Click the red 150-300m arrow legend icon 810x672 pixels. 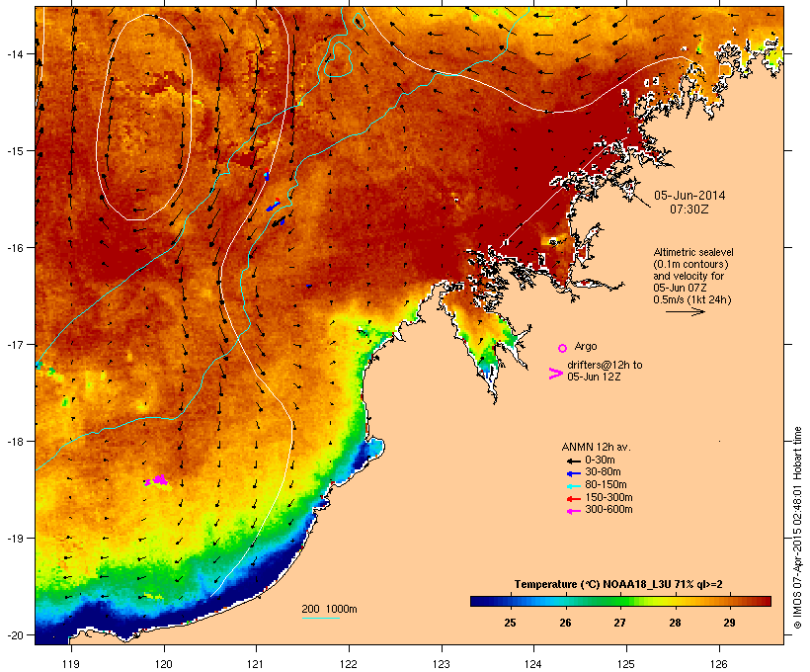573,499
